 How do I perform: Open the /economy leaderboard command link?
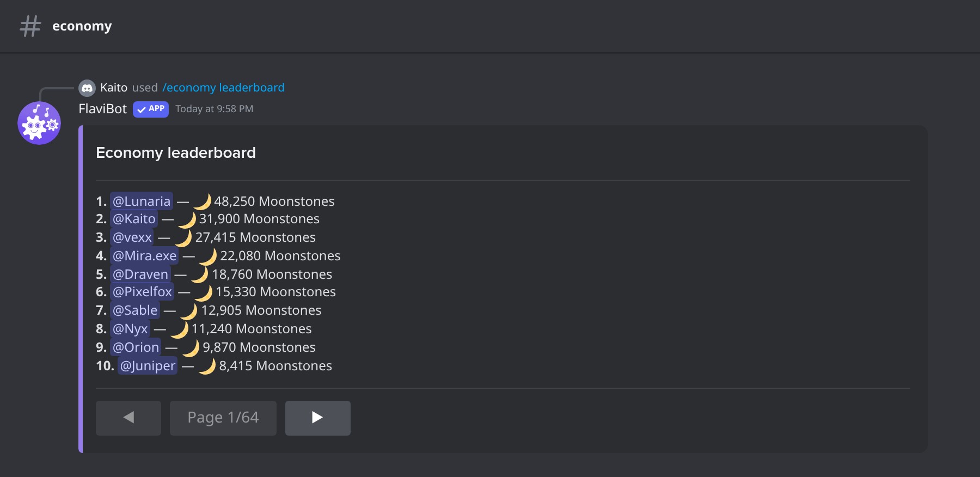pos(223,88)
